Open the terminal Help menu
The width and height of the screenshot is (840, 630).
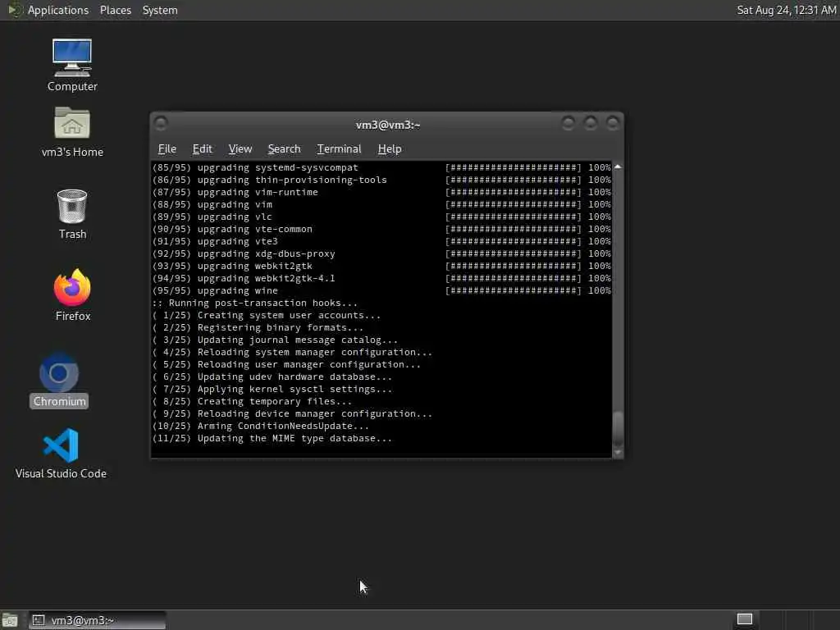point(390,149)
